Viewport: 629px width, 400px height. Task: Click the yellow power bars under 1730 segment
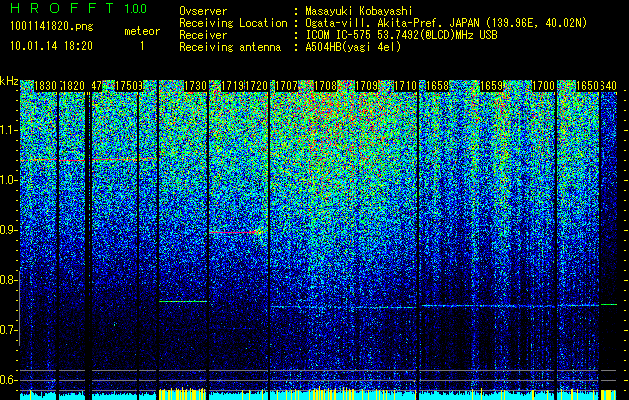(x=183, y=394)
